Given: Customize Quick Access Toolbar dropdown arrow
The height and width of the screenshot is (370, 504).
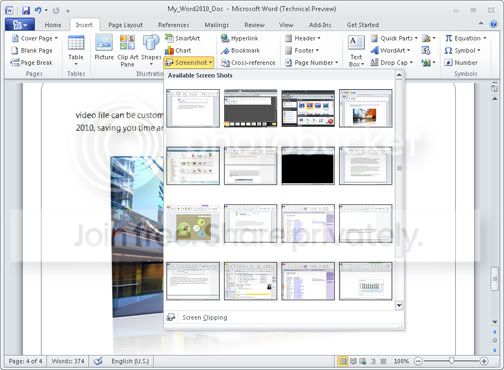Looking at the screenshot, I should point(68,11).
